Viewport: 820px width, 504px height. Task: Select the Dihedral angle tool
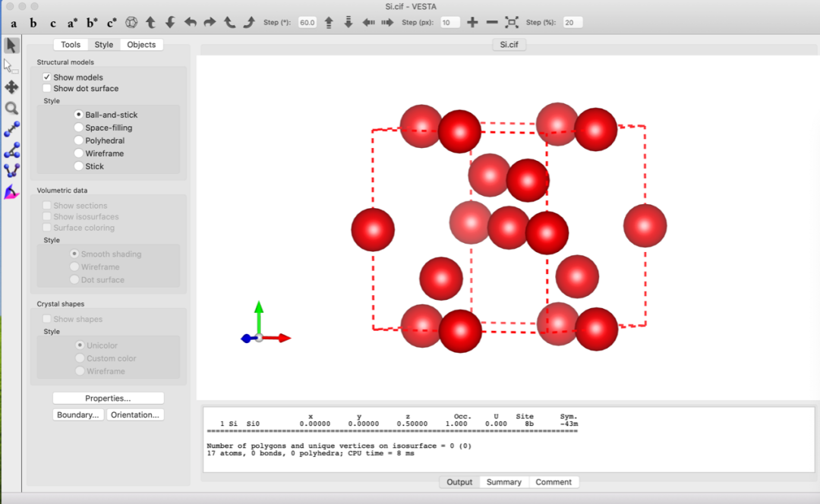click(x=11, y=171)
